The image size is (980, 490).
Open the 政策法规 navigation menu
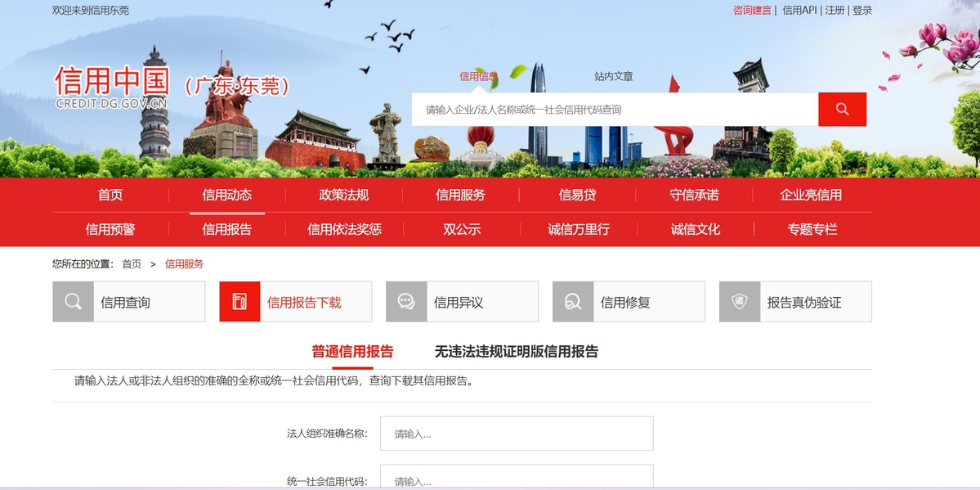(x=343, y=195)
